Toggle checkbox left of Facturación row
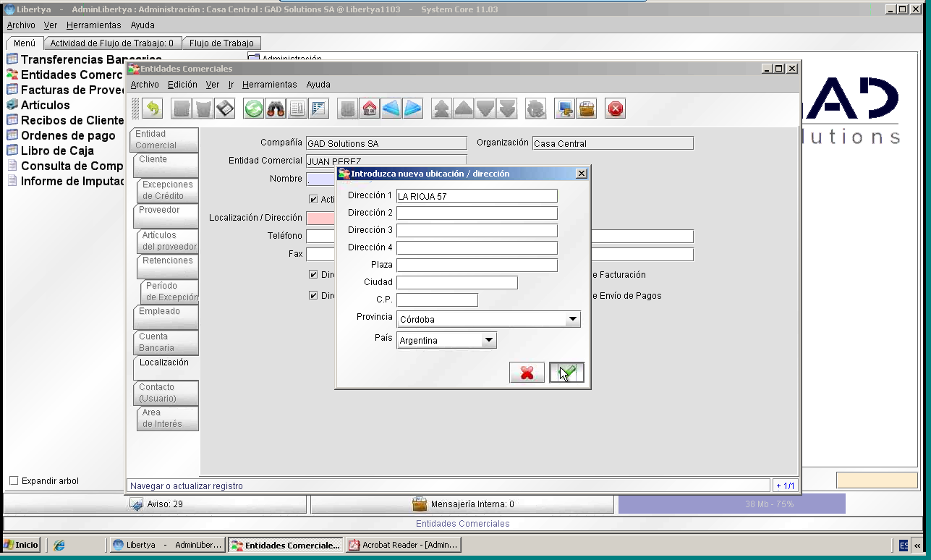The image size is (931, 560). [313, 275]
